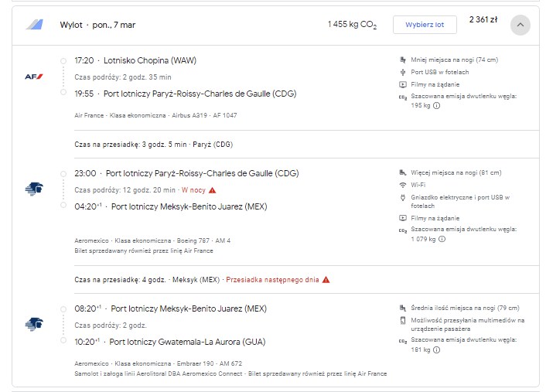The height and width of the screenshot is (392, 546).
Task: Click Filmy na żądanie icon for Air France flight
Action: coord(402,84)
